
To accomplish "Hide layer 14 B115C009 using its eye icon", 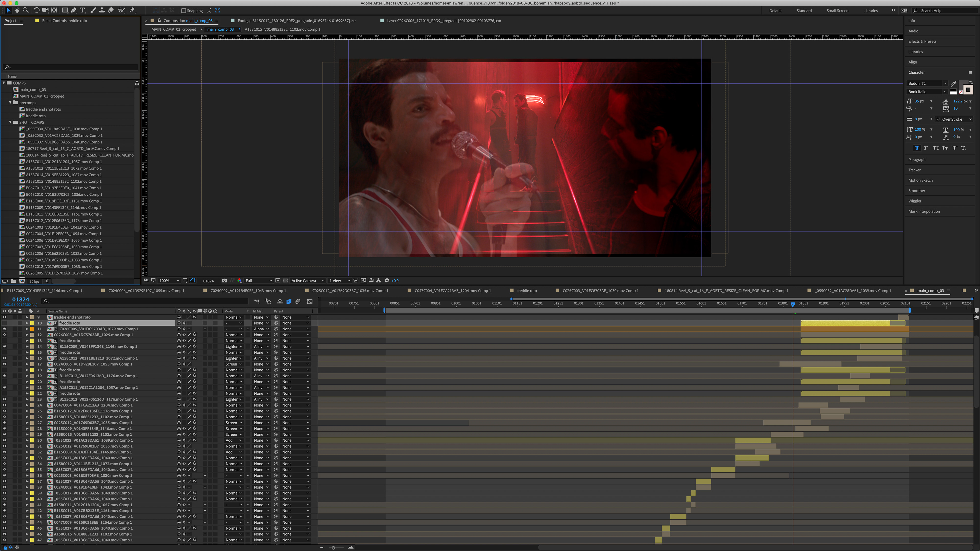I will 5,346.
